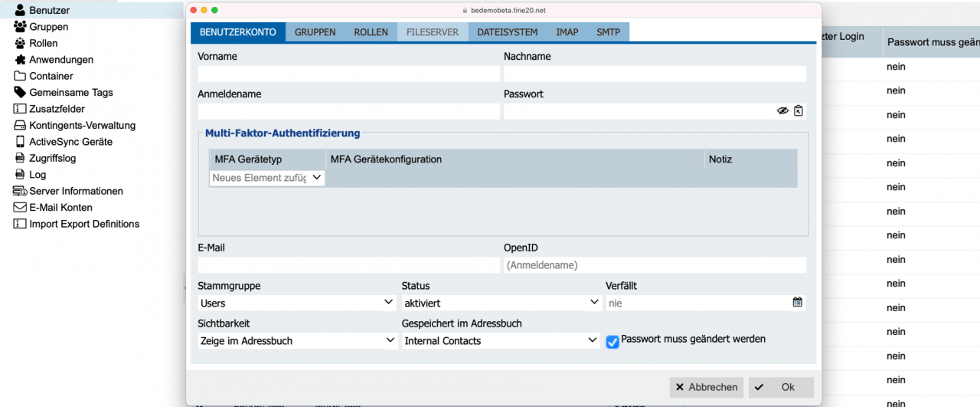Expand MFA Gerätetyp new element dropdown
This screenshot has height=407, width=980.
(x=317, y=178)
